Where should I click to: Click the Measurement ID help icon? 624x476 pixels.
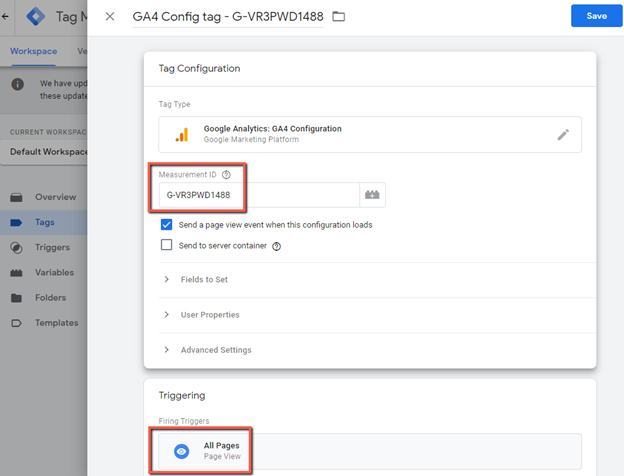point(226,175)
